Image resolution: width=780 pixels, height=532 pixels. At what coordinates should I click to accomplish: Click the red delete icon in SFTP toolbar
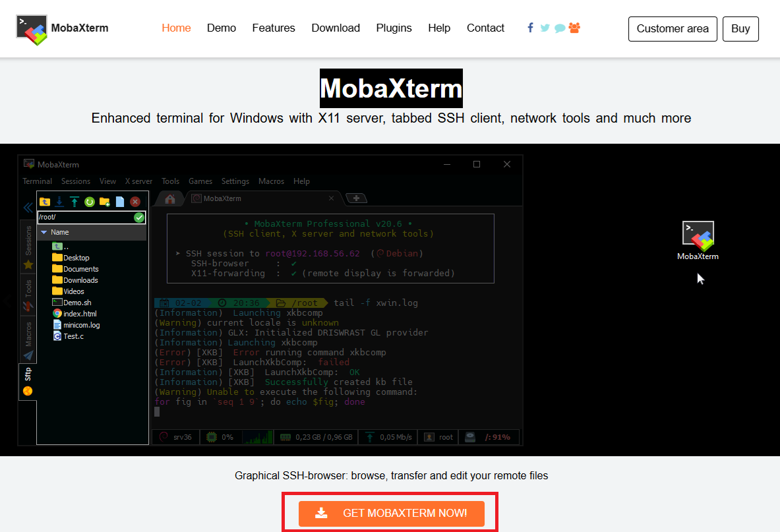135,202
